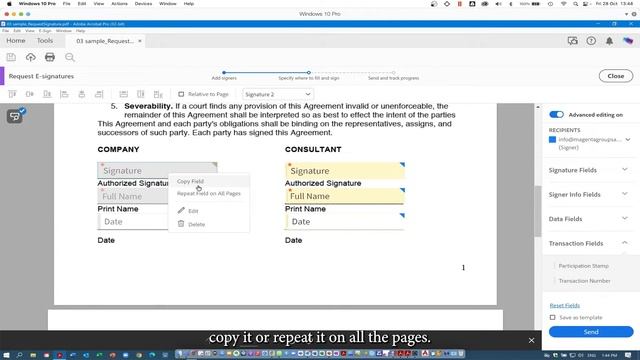Click the Send button

[591, 332]
